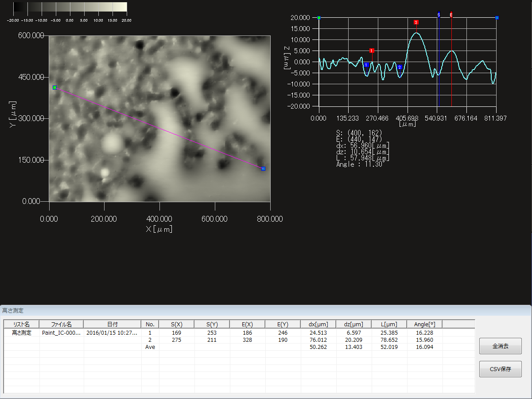Select measurement row No. 1 in table
This screenshot has height=399, width=532.
point(150,332)
